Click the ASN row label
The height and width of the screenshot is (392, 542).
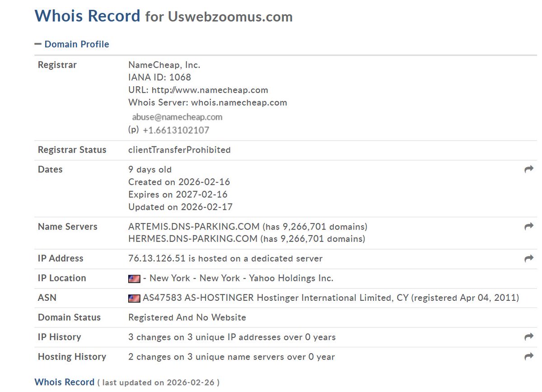click(x=47, y=298)
